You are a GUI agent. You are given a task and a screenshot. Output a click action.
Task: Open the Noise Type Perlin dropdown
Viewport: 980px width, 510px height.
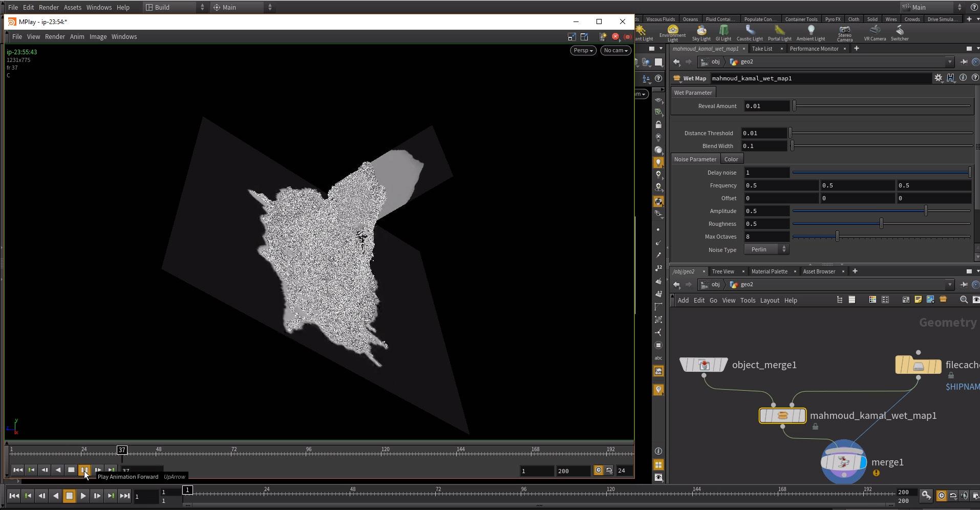click(766, 249)
